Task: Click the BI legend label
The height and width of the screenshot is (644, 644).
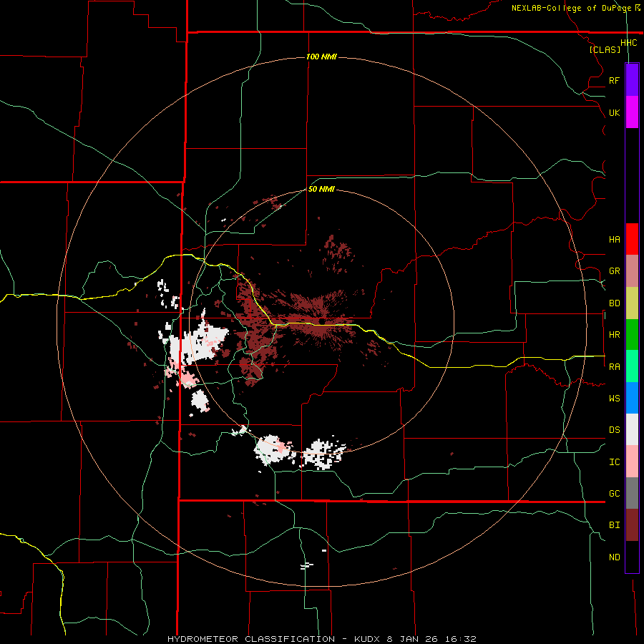Action: point(614,525)
